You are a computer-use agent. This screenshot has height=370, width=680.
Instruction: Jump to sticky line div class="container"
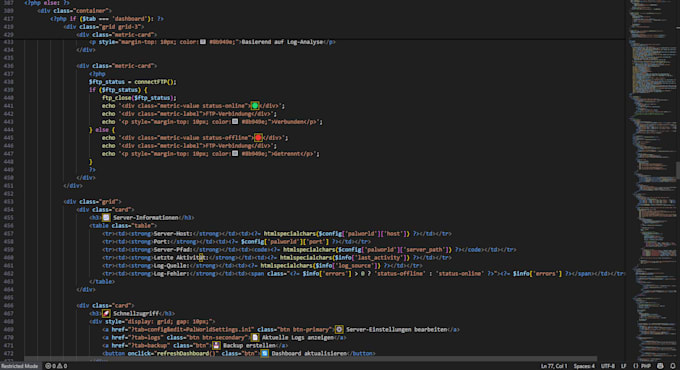click(74, 10)
